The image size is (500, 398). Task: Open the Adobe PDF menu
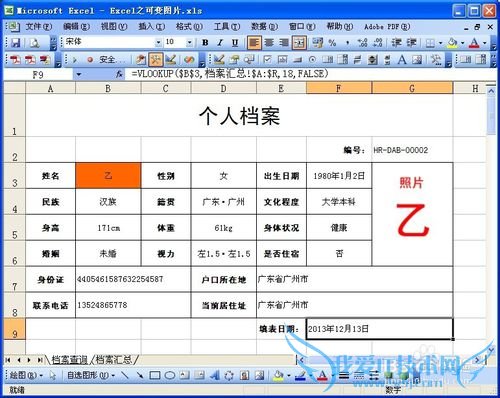coord(387,26)
